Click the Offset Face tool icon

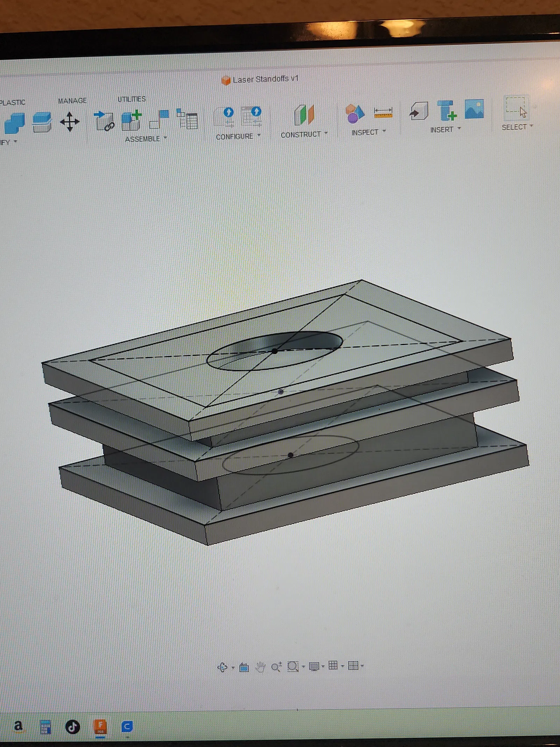pyautogui.click(x=42, y=122)
